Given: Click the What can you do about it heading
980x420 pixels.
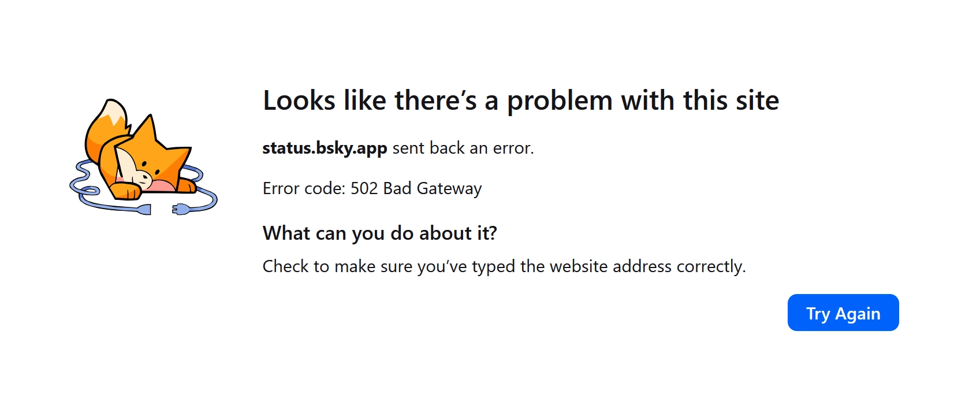Looking at the screenshot, I should 381,233.
